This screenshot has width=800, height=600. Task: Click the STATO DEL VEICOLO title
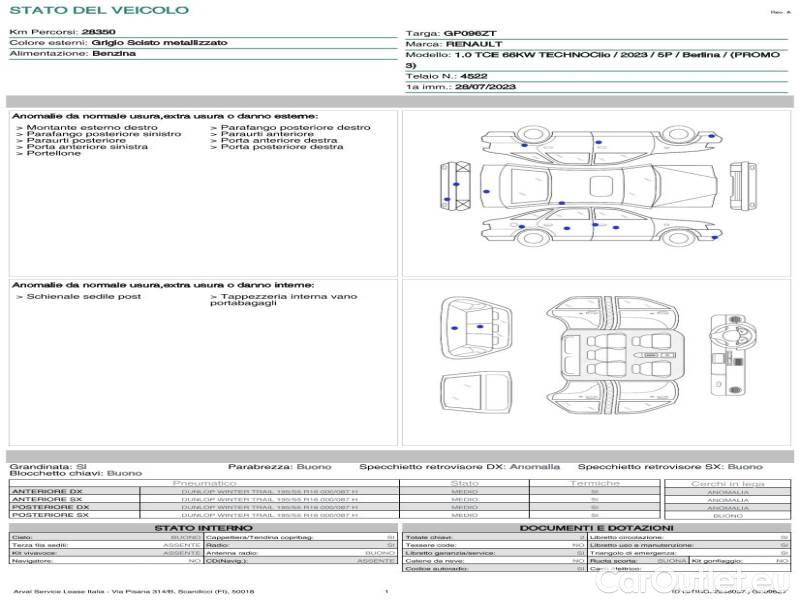pos(99,10)
